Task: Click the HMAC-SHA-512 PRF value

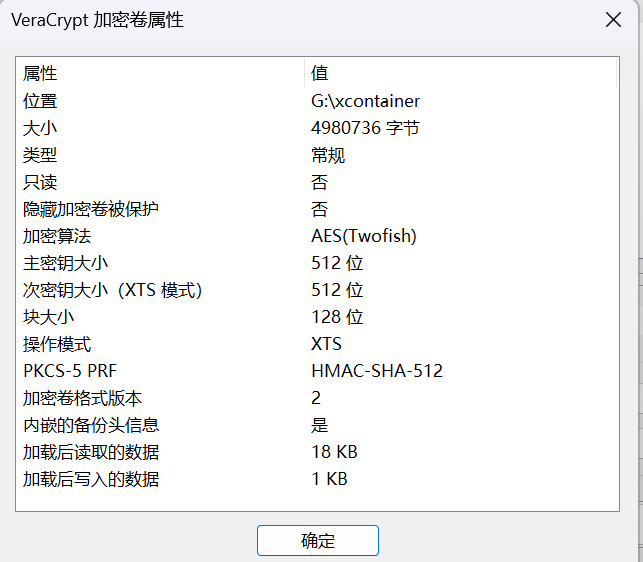Action: pos(377,371)
